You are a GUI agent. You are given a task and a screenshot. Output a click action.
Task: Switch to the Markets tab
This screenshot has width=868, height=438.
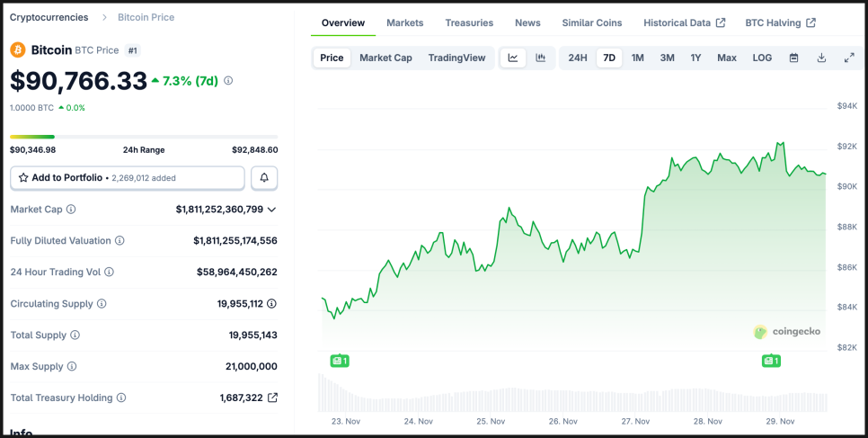tap(405, 22)
